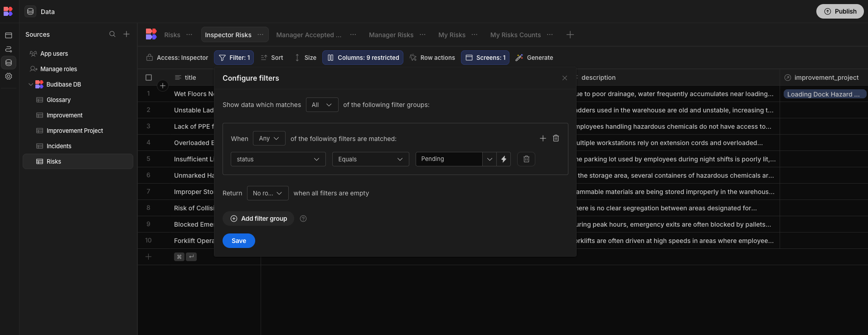Open My Risks Counts options ellipsis
The width and height of the screenshot is (868, 335).
pos(550,34)
